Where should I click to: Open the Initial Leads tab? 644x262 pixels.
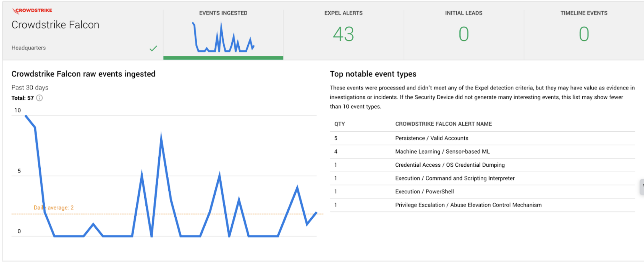coord(464,34)
